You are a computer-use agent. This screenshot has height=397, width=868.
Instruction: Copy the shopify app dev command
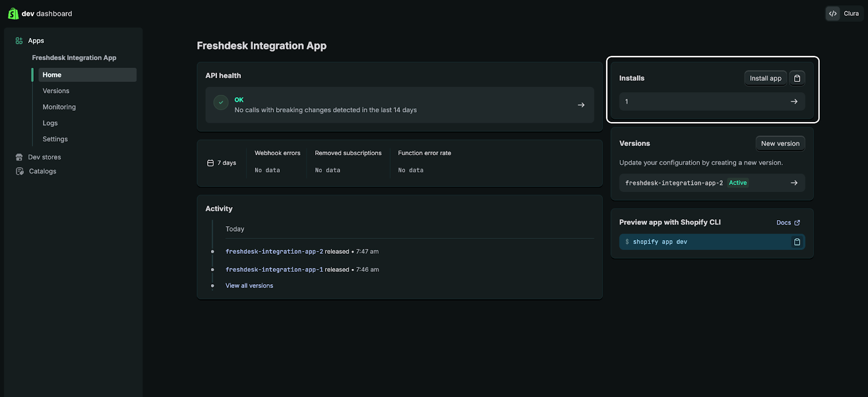(797, 242)
